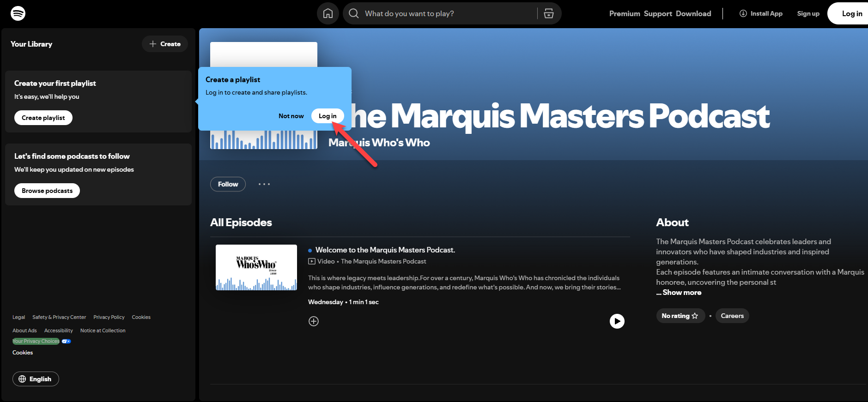Open the English language selector
The width and height of the screenshot is (868, 402).
coord(36,379)
